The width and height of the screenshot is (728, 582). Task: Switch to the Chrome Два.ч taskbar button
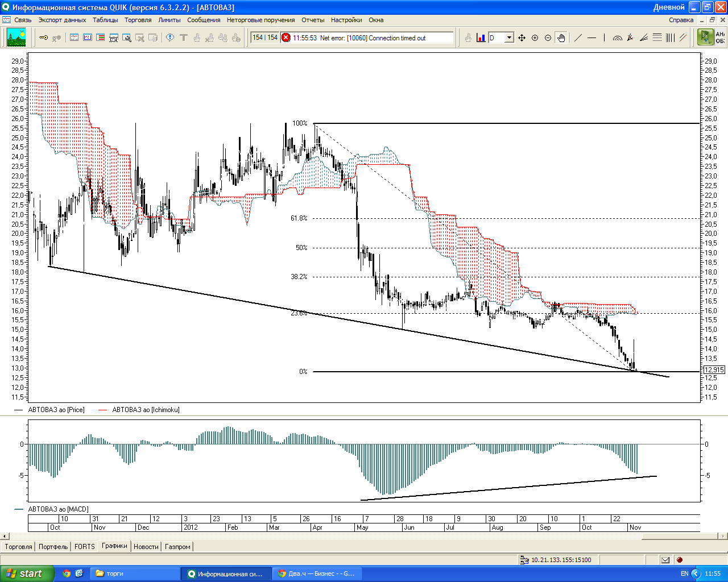point(317,573)
